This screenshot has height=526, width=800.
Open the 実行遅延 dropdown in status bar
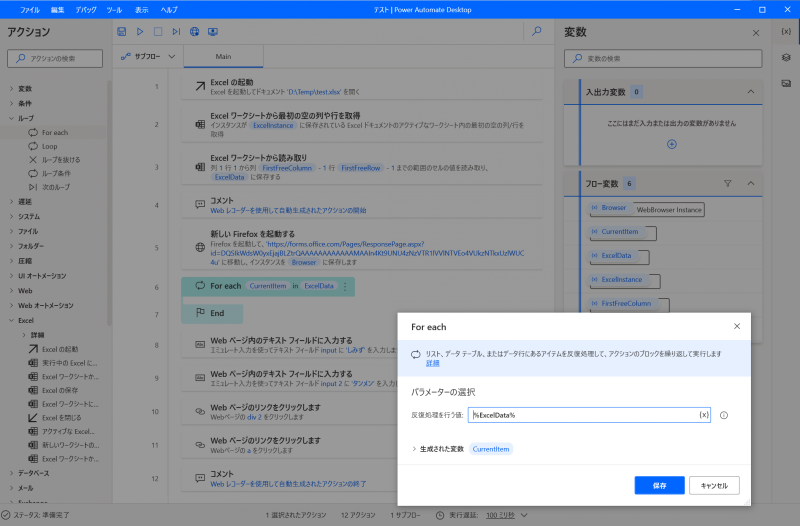tap(524, 515)
